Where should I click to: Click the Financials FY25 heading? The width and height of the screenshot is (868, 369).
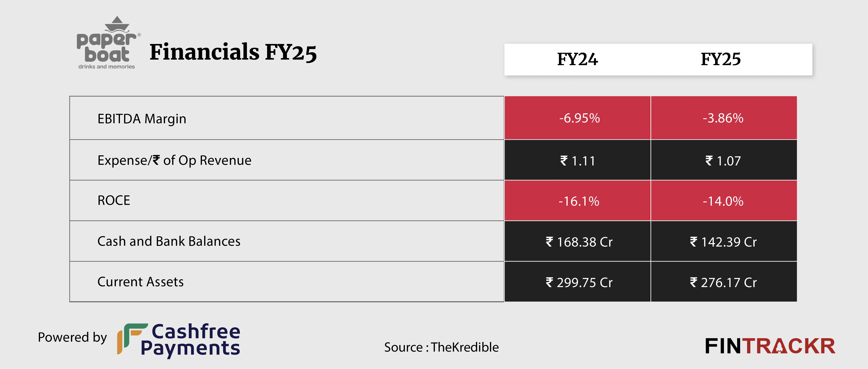tap(233, 52)
